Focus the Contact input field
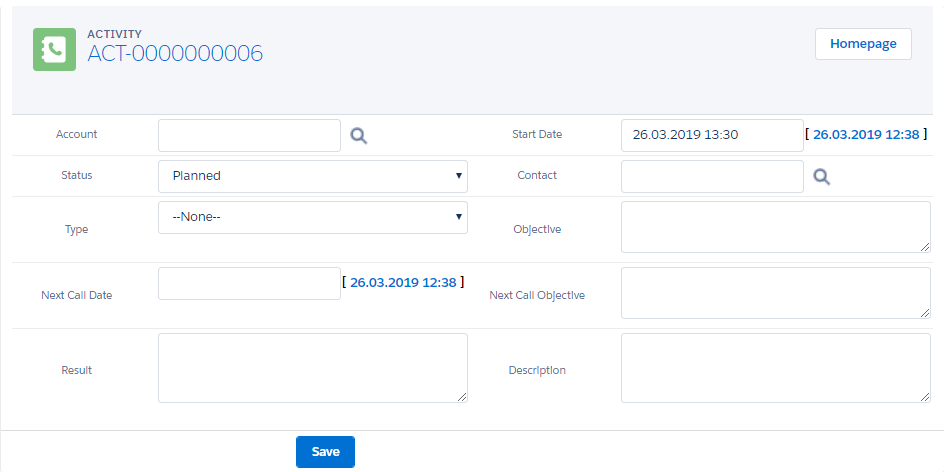The image size is (944, 472). point(711,177)
